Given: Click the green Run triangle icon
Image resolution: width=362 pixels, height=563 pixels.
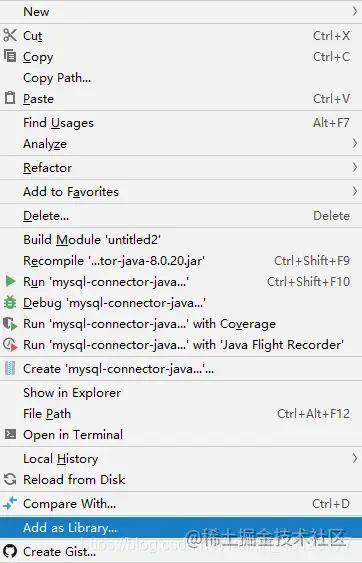Looking at the screenshot, I should tap(10, 281).
